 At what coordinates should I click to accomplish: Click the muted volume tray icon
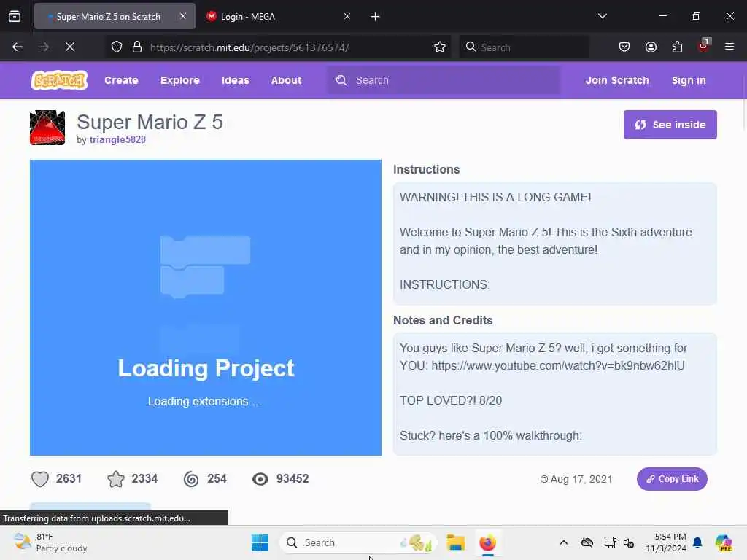[x=629, y=542]
